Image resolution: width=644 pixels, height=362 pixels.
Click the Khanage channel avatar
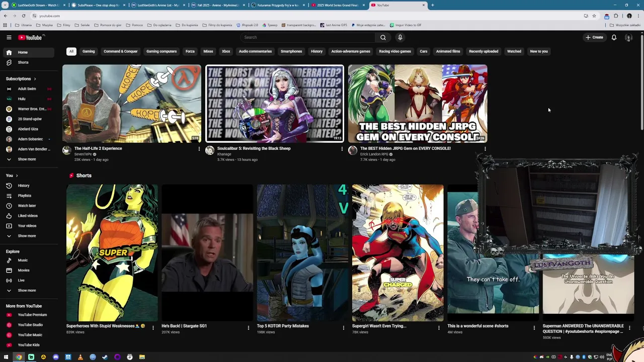[x=210, y=150]
